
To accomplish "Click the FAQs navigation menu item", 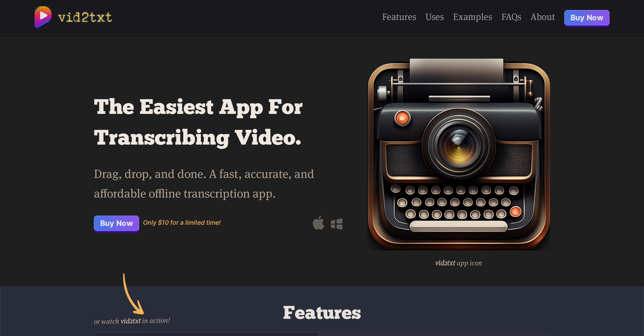I will (512, 17).
